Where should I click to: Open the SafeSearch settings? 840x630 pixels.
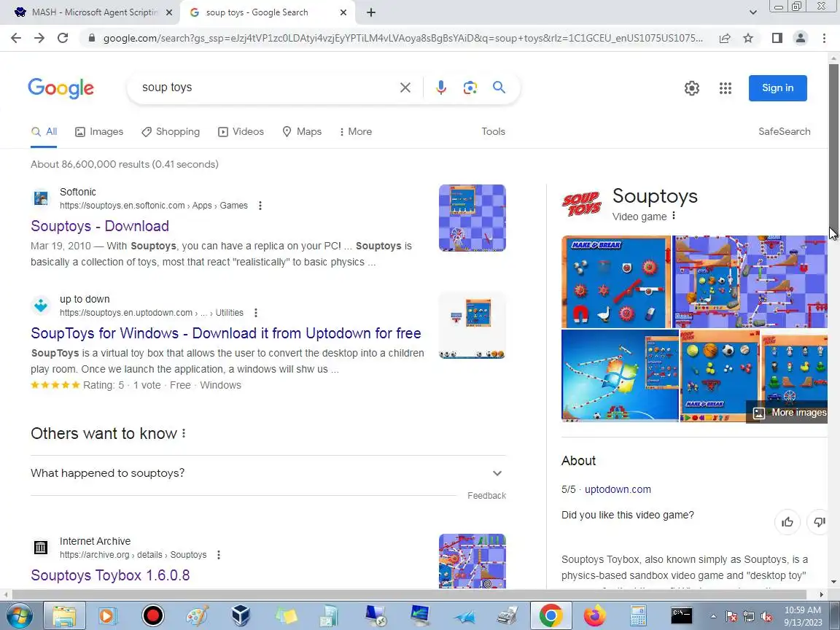coord(785,132)
